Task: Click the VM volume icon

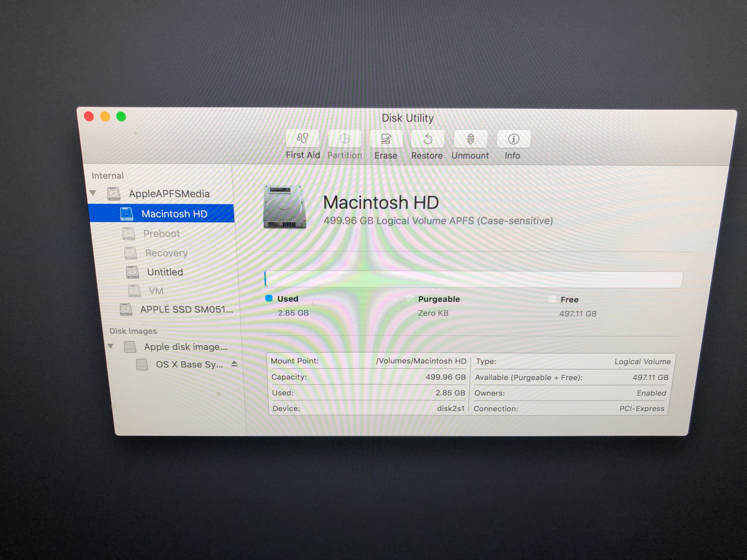Action: [x=134, y=291]
